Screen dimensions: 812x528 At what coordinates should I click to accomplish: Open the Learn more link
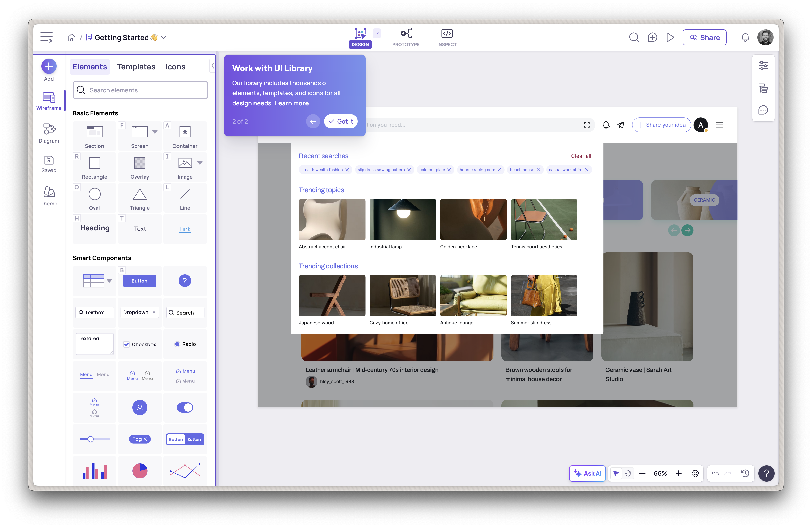click(292, 103)
